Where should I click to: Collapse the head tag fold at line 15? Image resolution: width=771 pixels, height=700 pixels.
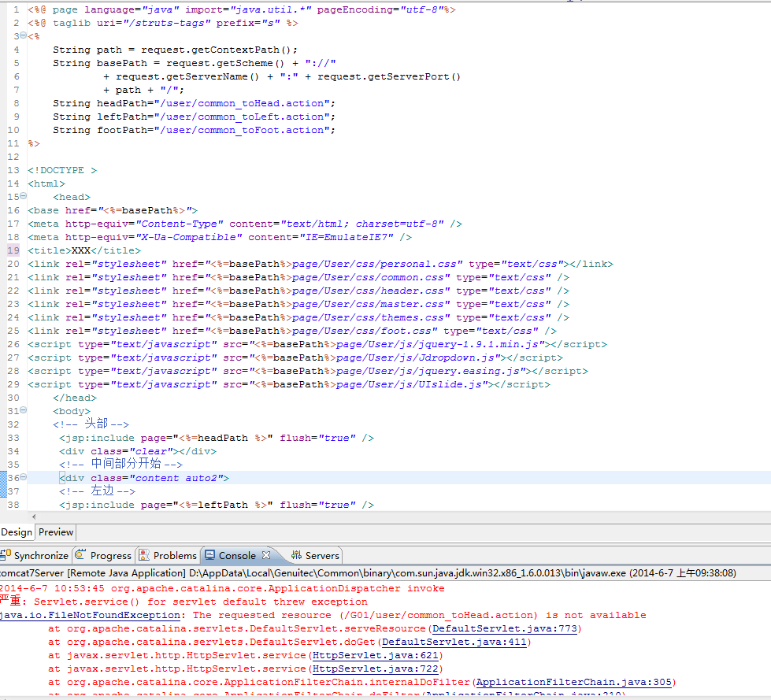23,196
